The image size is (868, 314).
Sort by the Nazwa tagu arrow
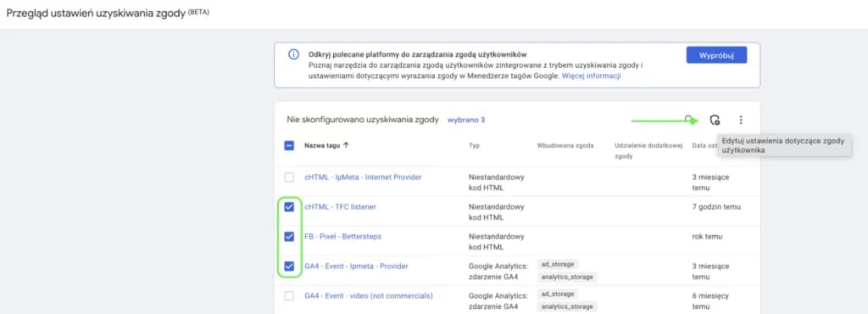(347, 146)
